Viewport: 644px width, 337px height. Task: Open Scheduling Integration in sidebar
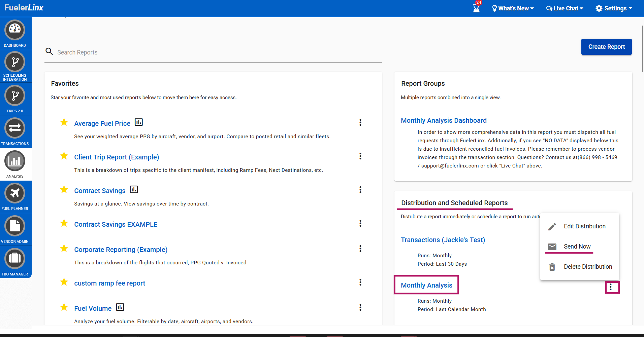coord(15,62)
